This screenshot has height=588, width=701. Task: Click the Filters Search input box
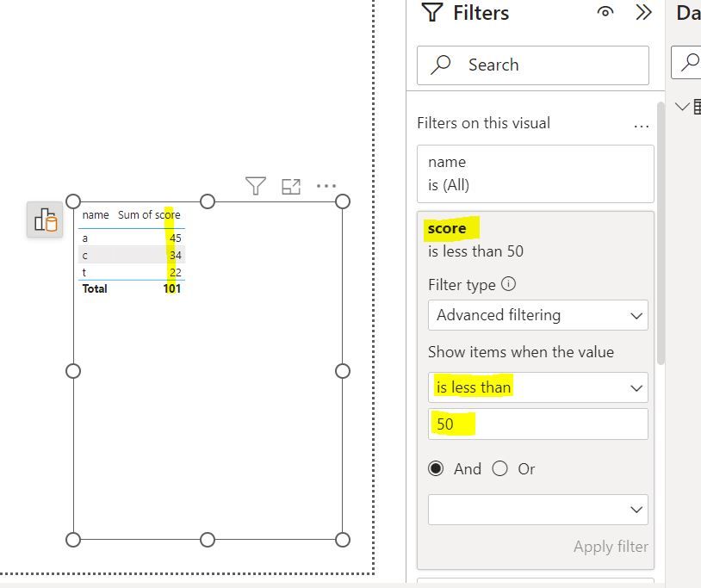pos(532,65)
